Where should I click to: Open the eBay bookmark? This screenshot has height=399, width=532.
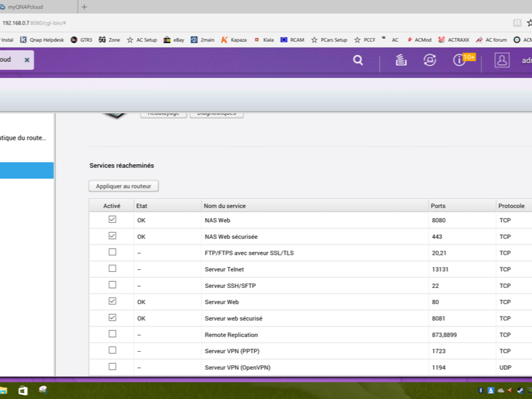(174, 40)
